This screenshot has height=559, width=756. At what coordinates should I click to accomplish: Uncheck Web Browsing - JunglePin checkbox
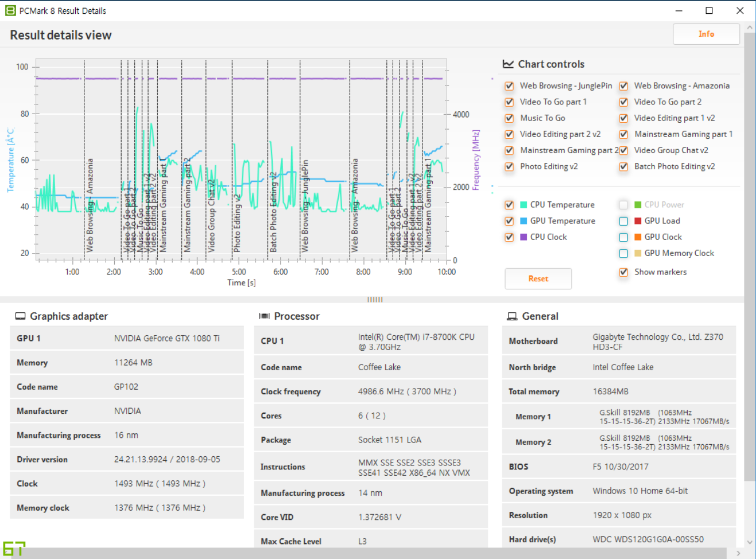coord(509,86)
